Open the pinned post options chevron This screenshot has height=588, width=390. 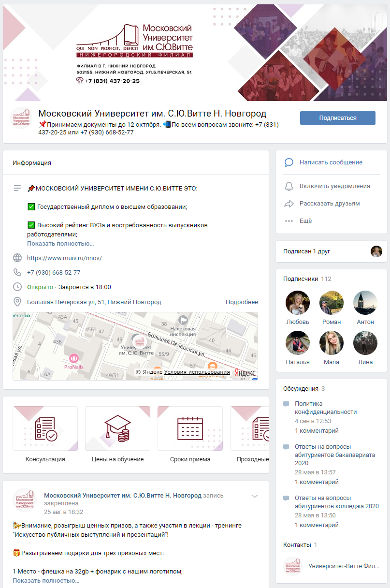pos(255,496)
